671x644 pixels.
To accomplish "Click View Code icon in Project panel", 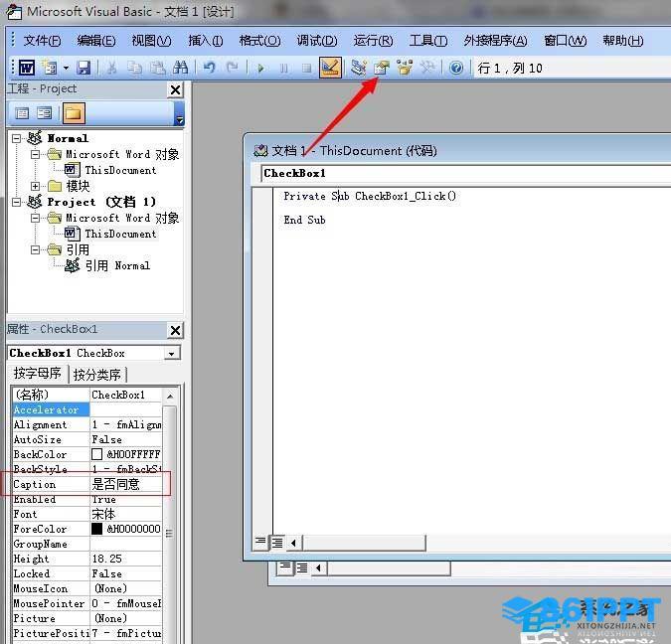I will pos(22,113).
